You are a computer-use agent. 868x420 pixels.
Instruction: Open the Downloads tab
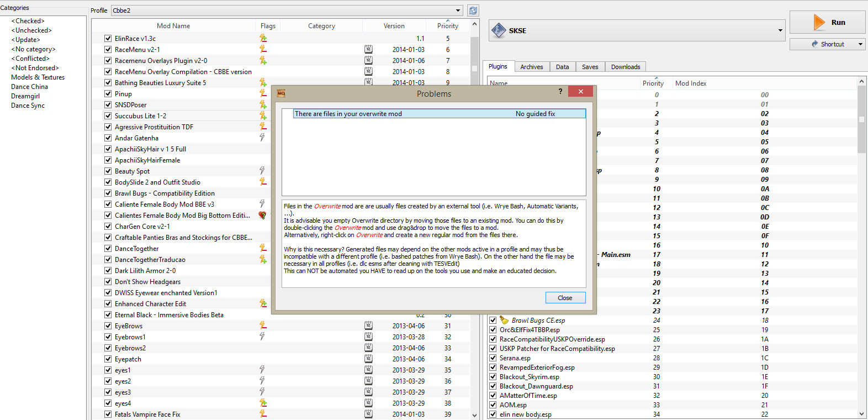(625, 67)
